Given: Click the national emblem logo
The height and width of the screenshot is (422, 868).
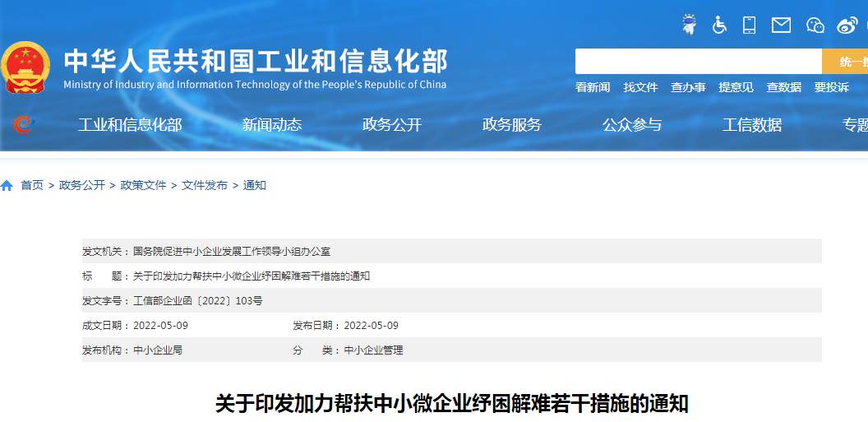Looking at the screenshot, I should coord(25,67).
